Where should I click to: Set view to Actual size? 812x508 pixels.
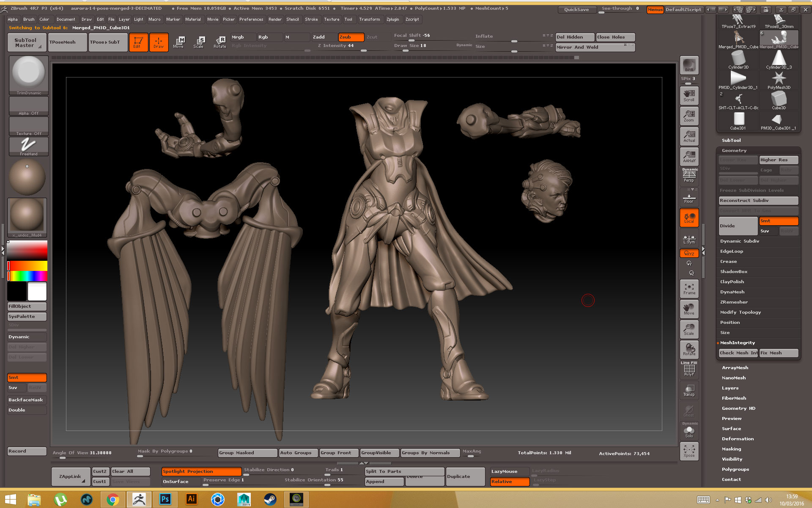[x=689, y=136]
